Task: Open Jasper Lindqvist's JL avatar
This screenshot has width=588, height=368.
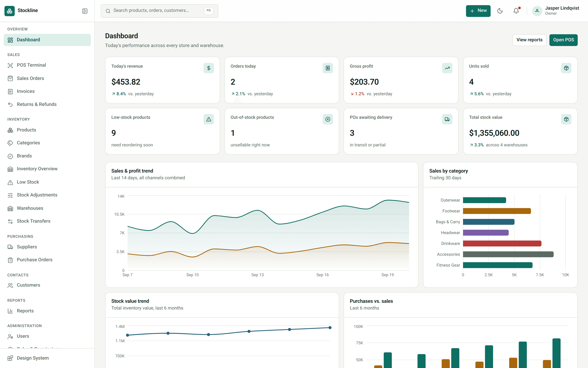Action: pos(537,11)
